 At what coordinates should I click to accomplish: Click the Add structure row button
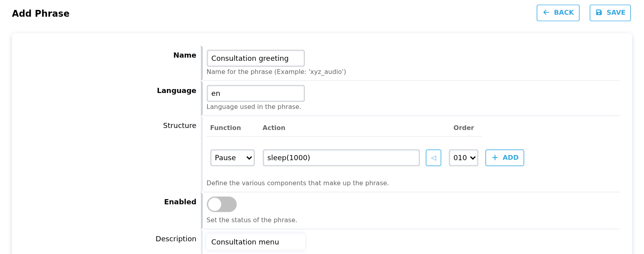click(504, 158)
